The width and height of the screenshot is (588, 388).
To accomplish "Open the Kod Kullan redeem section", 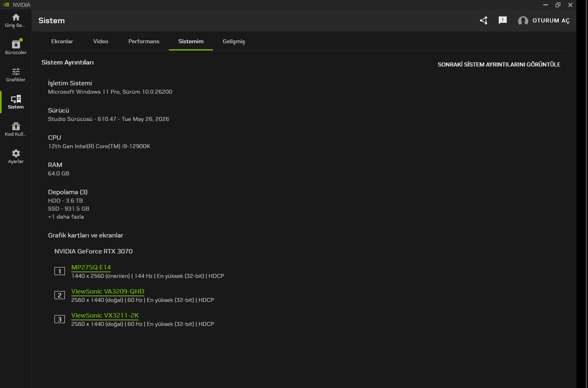I will 16,129.
